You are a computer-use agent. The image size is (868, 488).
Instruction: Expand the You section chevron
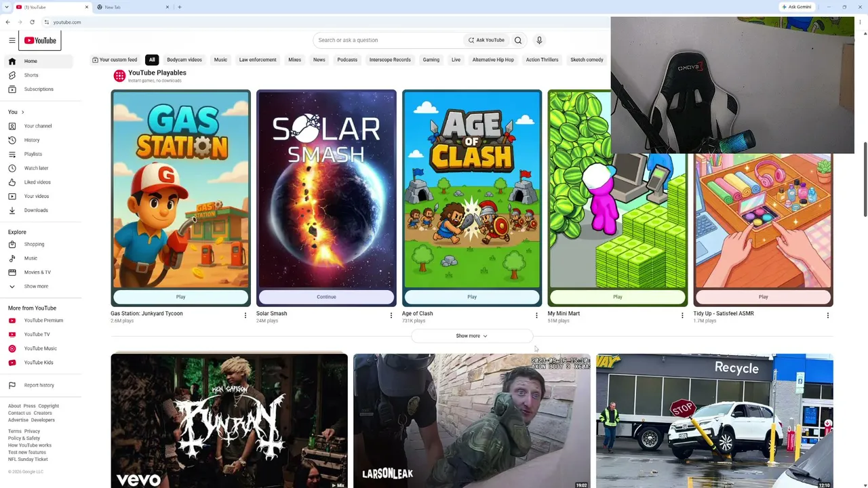(x=22, y=113)
